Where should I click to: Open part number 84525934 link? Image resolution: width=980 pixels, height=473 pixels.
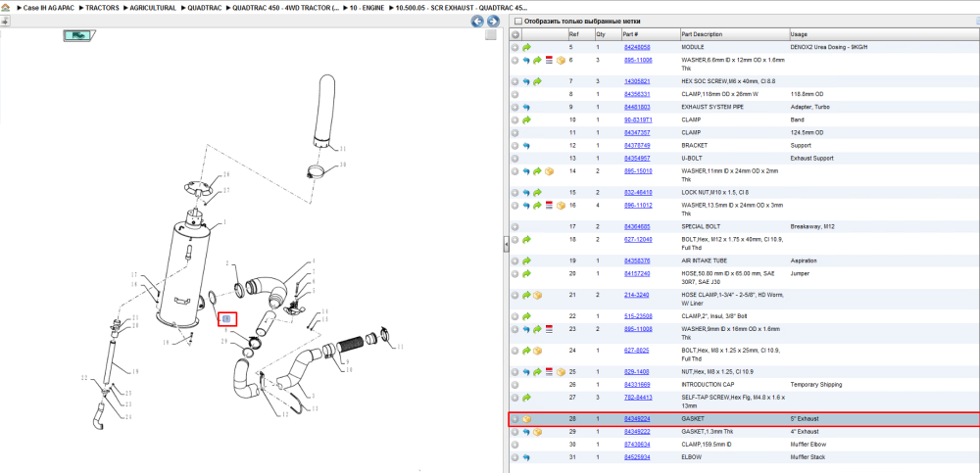click(x=637, y=456)
